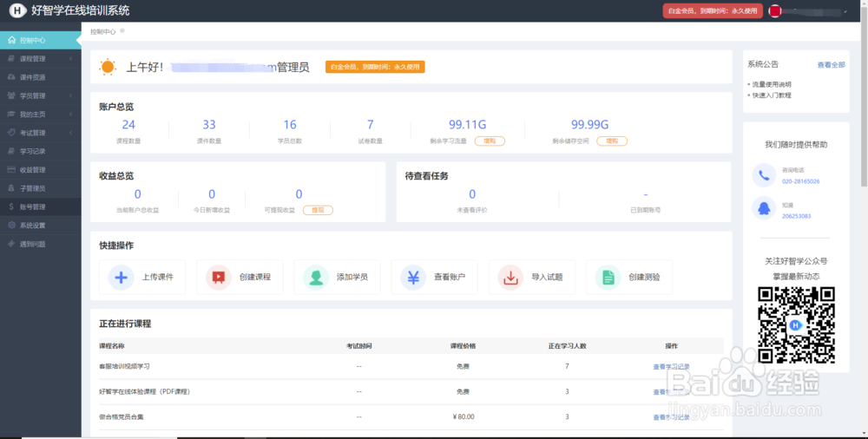868x439 pixels.
Task: Open 学习记录 menu item
Action: point(41,151)
